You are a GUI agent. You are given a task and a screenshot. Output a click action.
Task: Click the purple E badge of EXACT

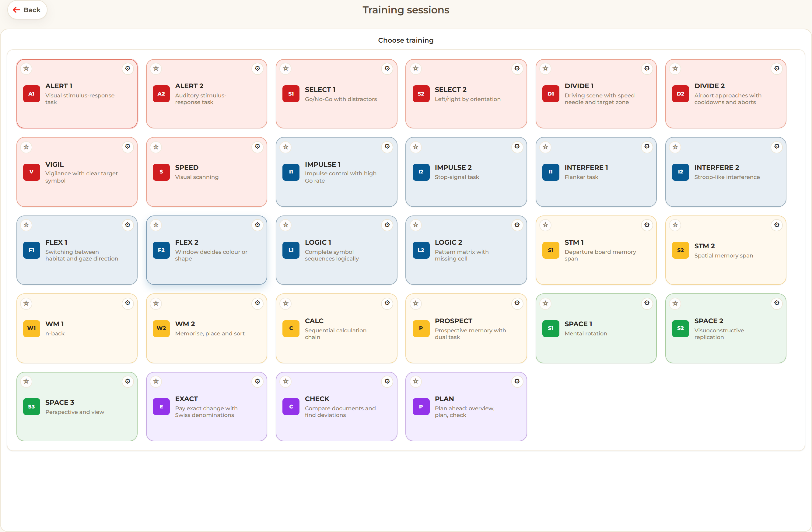coord(161,406)
